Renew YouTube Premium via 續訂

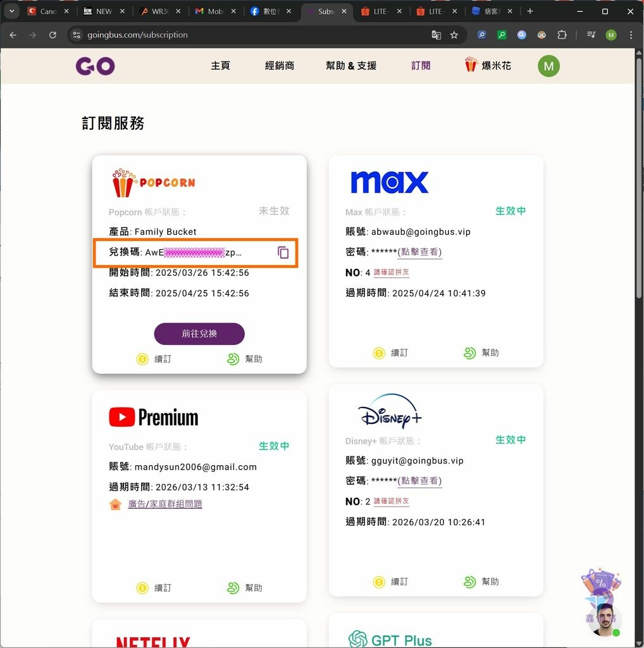tap(154, 588)
